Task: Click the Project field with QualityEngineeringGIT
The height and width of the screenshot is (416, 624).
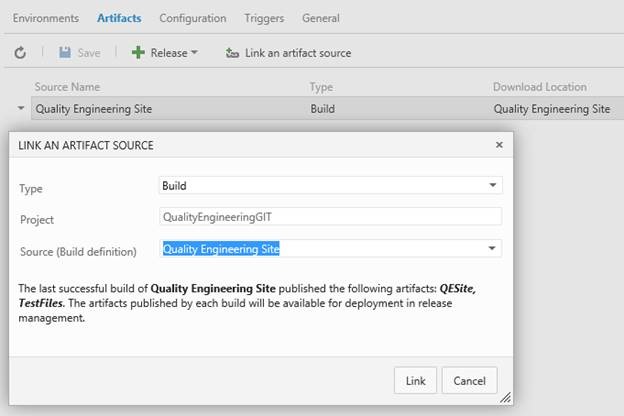Action: pos(330,216)
